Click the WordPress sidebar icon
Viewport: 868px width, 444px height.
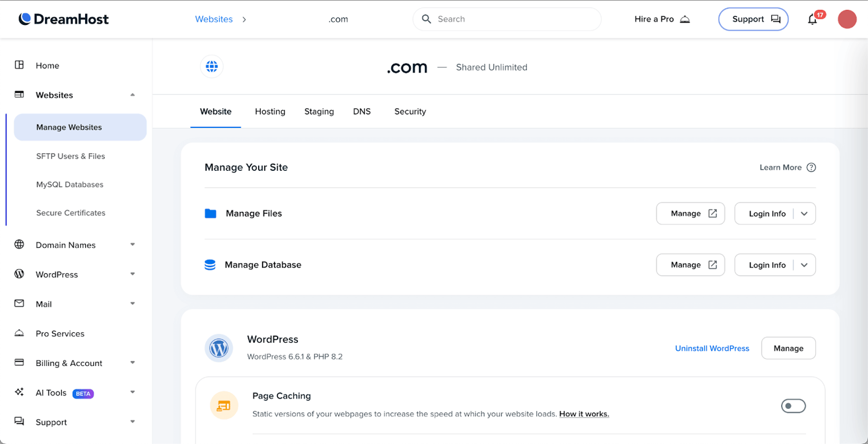click(19, 274)
